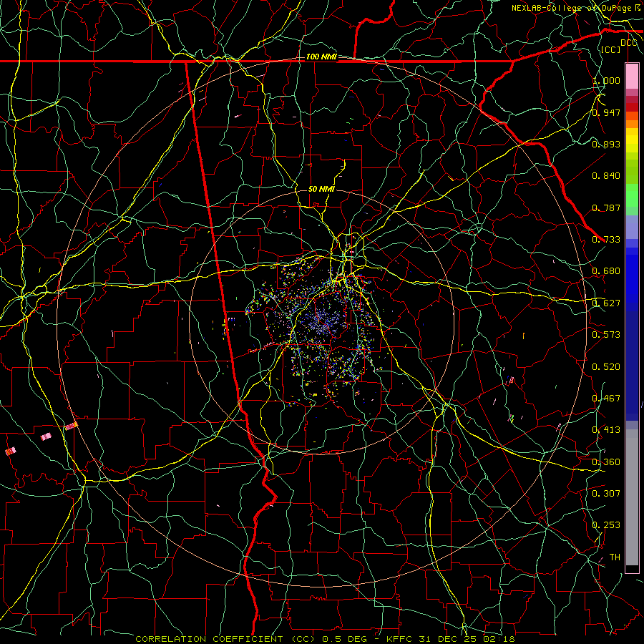
Task: Click the 0.787 scale value
Action: click(606, 208)
